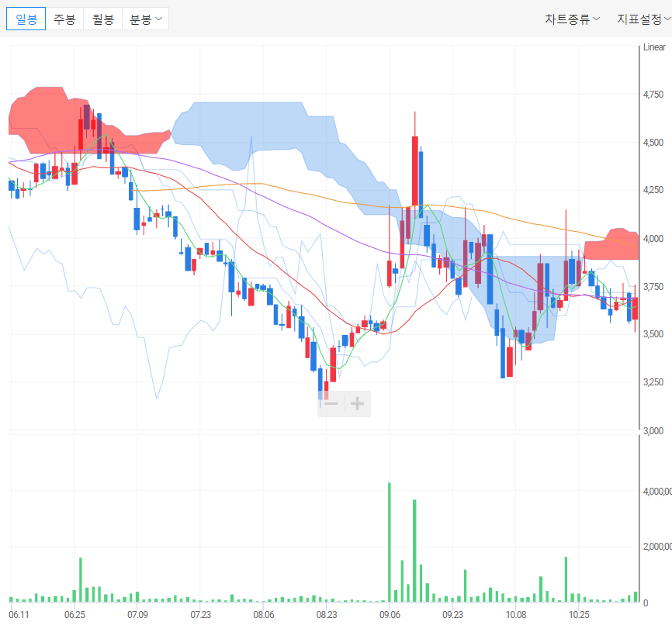
Task: Open the 분봉 minute chart dropdown
Action: pyautogui.click(x=145, y=19)
